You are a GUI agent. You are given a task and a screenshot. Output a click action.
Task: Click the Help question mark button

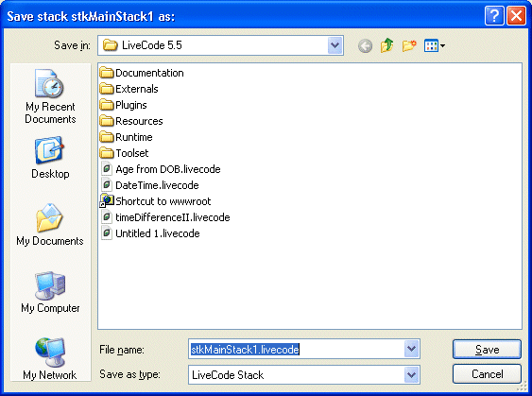(x=494, y=16)
